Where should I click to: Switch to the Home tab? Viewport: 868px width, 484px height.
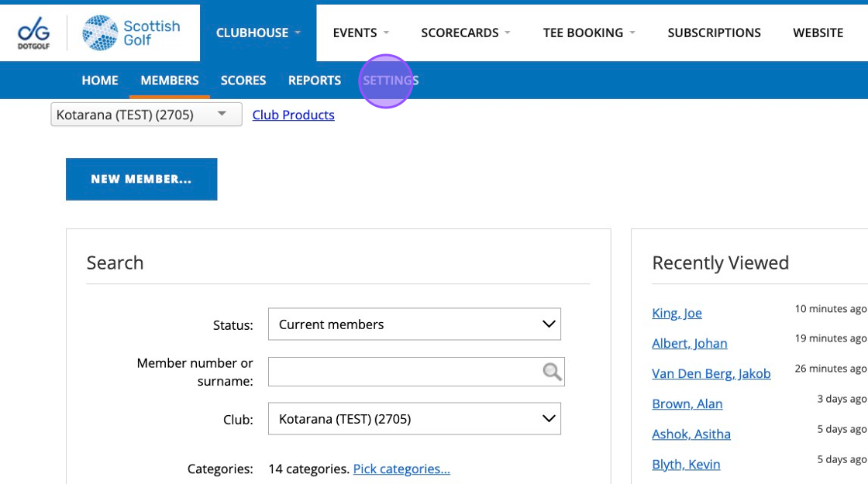click(x=100, y=81)
